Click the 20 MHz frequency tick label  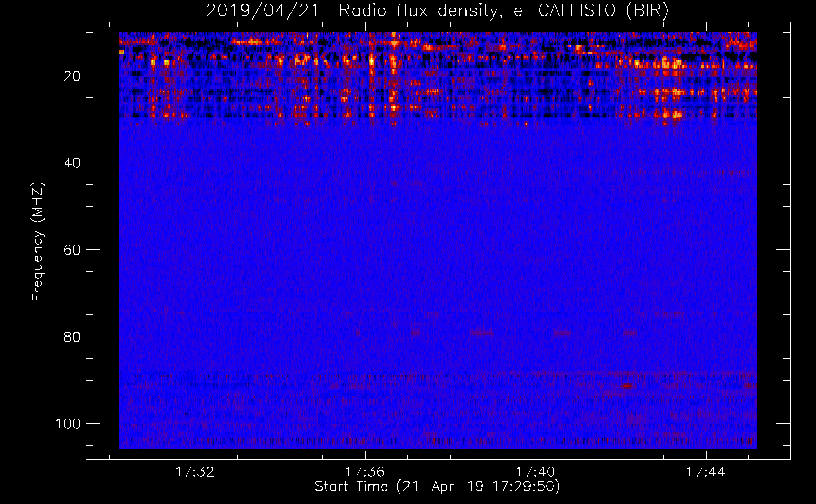click(72, 76)
